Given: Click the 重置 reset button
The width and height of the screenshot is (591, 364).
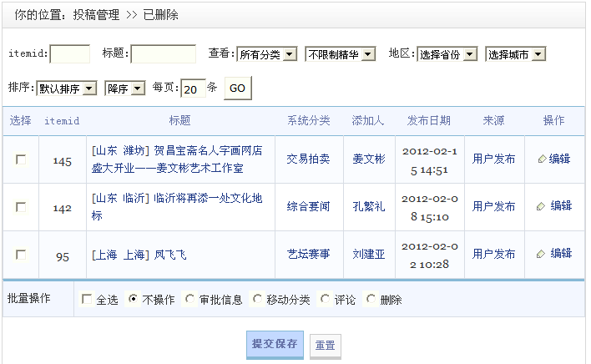Looking at the screenshot, I should (x=326, y=346).
